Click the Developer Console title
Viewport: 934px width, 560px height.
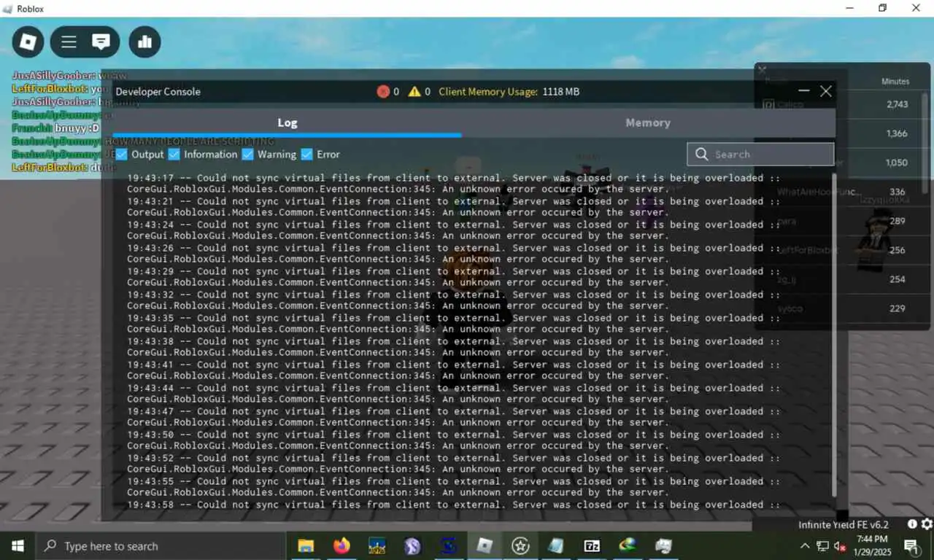coord(158,92)
